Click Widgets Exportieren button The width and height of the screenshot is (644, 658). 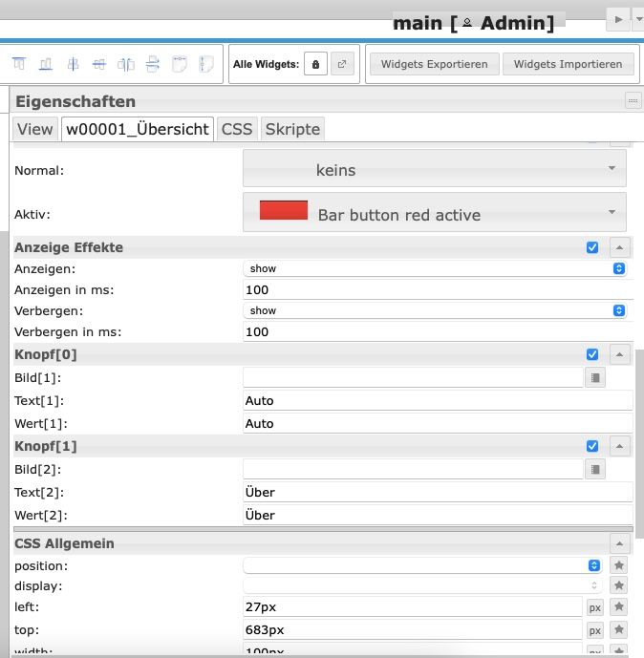pyautogui.click(x=434, y=64)
